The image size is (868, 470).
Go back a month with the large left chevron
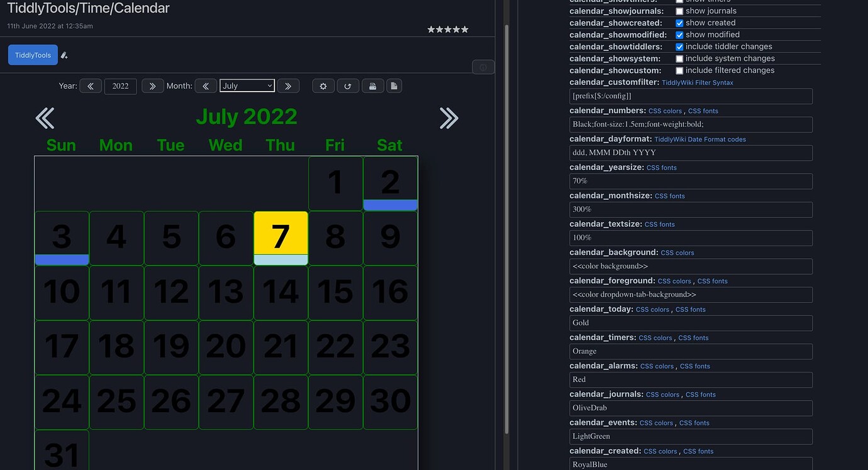[44, 117]
